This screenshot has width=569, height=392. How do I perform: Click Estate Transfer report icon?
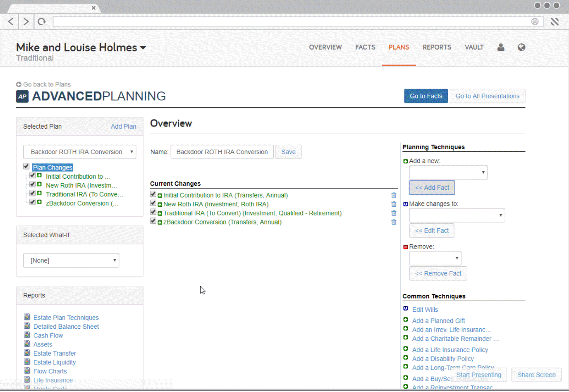point(27,353)
